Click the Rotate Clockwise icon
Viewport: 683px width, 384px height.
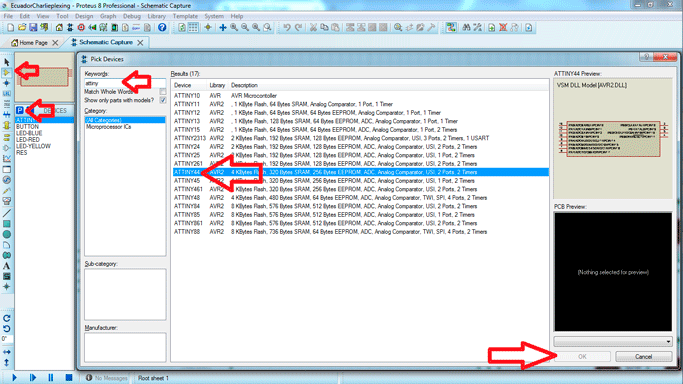(7, 318)
